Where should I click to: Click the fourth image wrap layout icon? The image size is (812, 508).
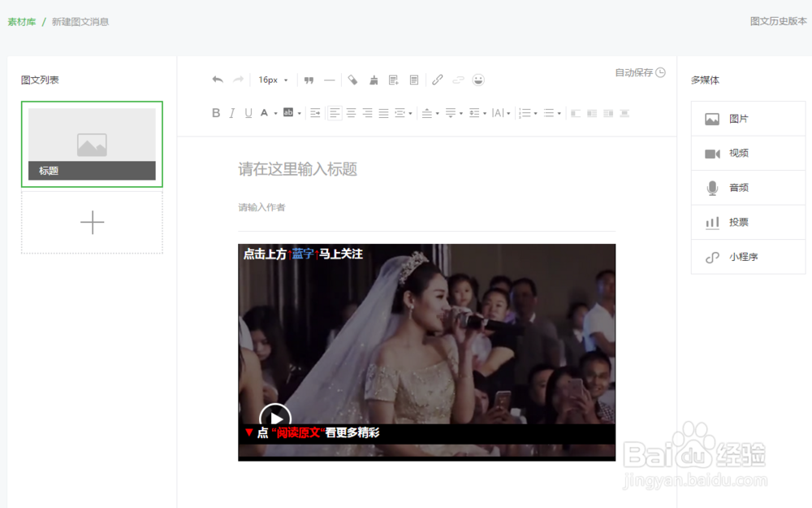click(x=624, y=113)
